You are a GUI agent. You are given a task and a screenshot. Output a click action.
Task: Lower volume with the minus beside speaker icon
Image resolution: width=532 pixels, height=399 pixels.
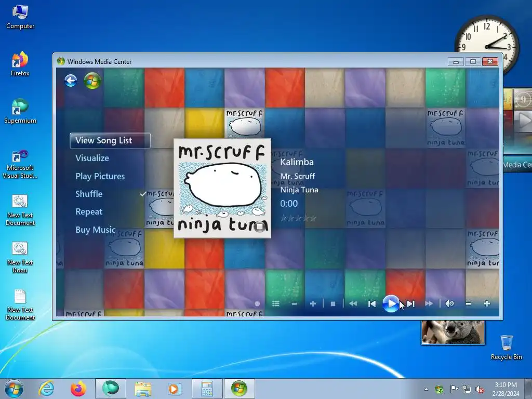pos(468,303)
